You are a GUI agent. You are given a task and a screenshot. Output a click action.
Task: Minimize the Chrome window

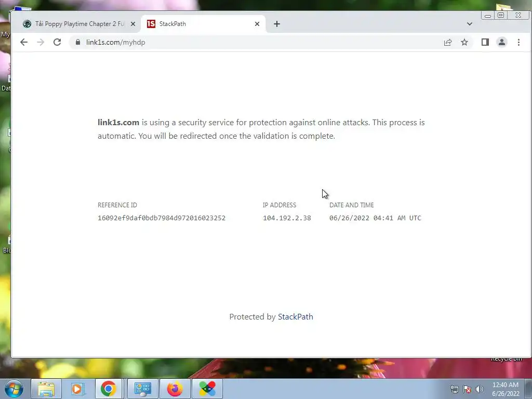(487, 15)
